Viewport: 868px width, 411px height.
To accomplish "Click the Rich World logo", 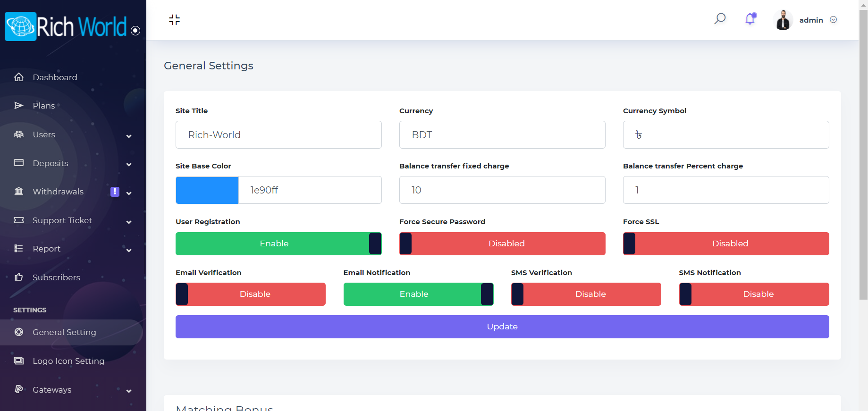I will point(66,26).
